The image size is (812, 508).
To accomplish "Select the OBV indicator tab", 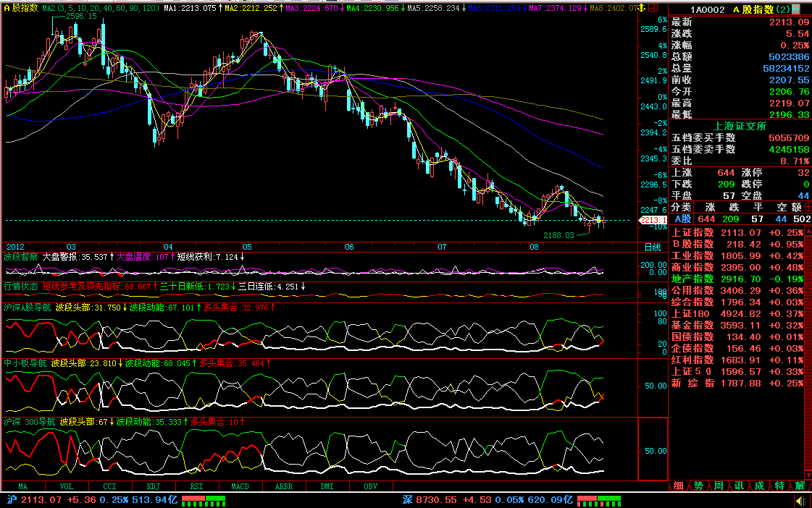I will (370, 487).
